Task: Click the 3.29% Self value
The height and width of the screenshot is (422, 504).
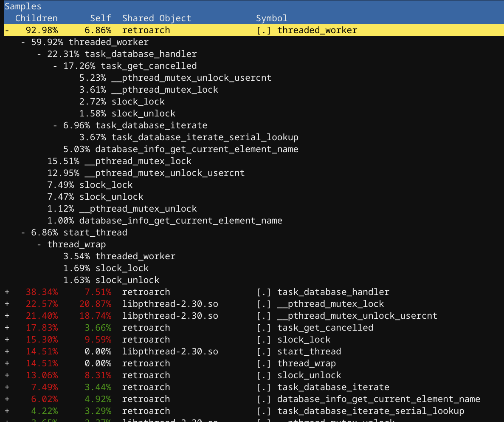Action: point(98,411)
